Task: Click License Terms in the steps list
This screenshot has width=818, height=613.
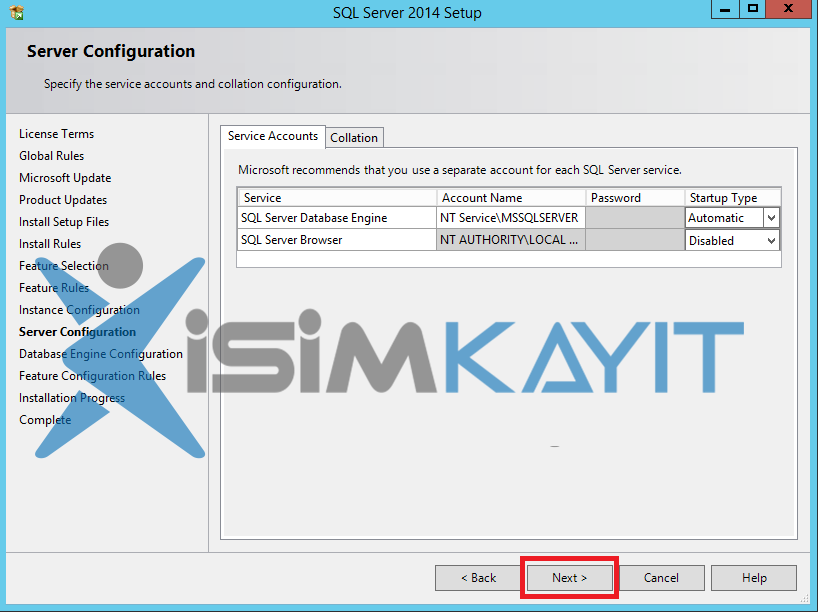Action: (56, 134)
